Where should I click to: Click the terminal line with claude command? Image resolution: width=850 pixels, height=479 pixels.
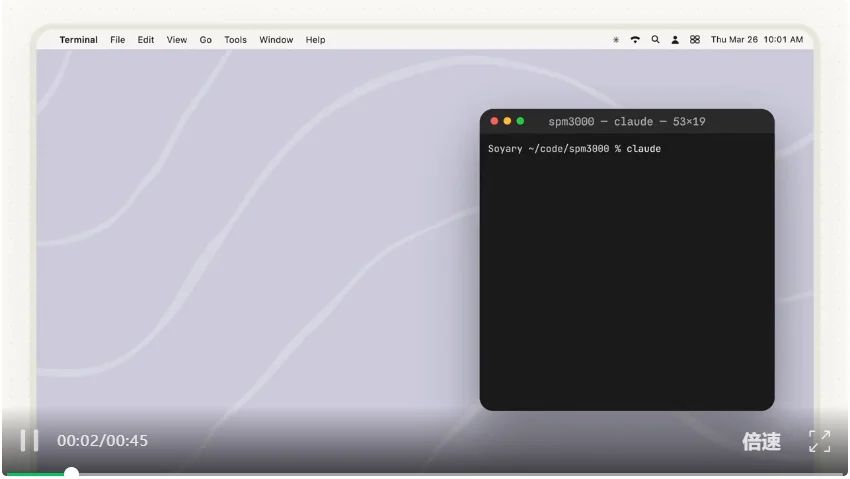tap(574, 149)
